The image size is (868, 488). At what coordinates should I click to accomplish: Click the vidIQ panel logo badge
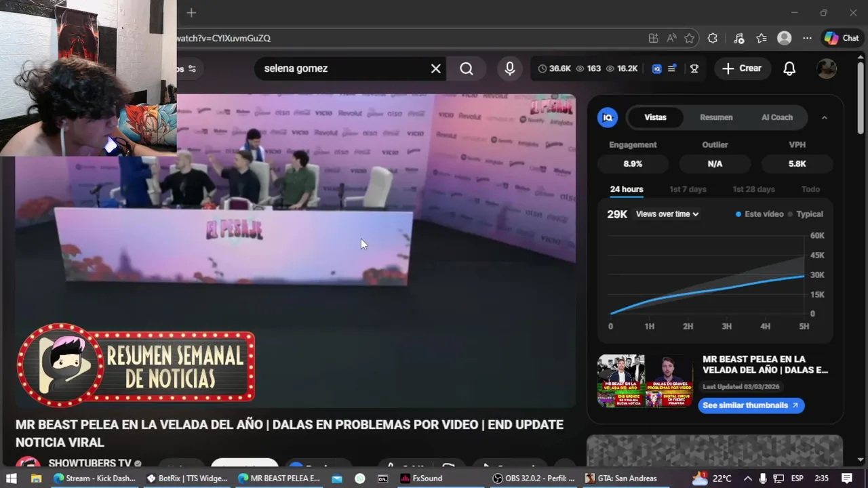click(608, 117)
